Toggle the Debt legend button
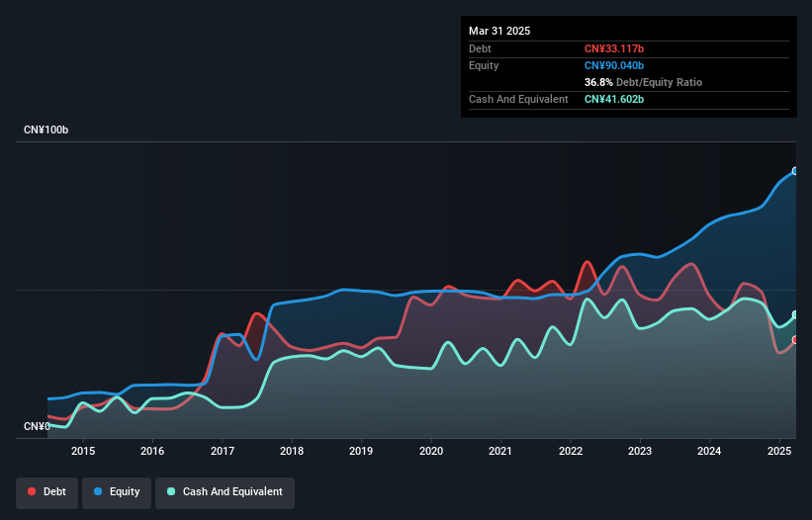Image resolution: width=812 pixels, height=520 pixels. point(47,492)
